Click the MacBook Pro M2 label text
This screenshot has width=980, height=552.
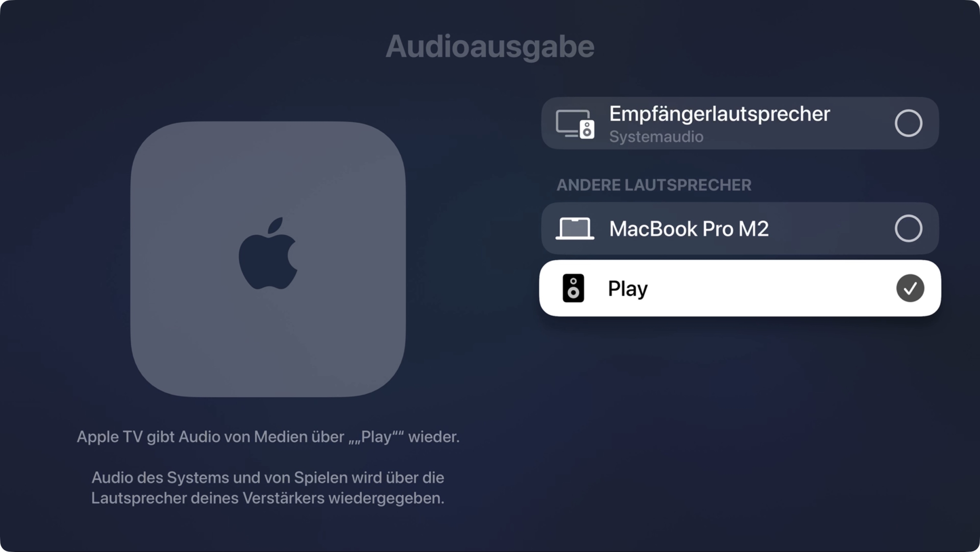point(689,229)
